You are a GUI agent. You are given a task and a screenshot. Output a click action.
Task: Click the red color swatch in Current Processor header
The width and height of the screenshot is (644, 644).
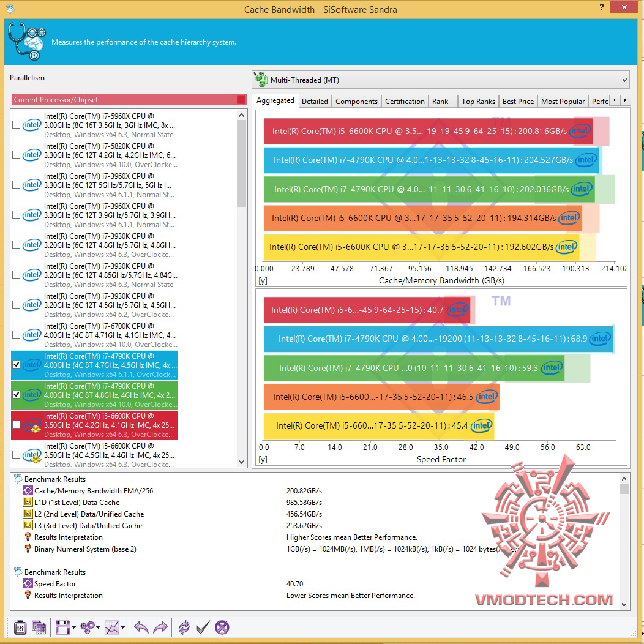[x=241, y=100]
